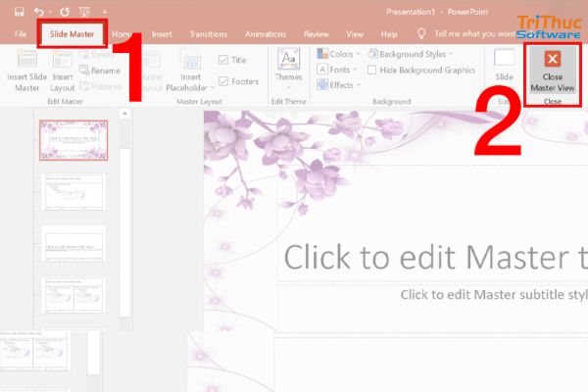The height and width of the screenshot is (392, 588).
Task: Click the Preserve master button
Action: click(x=101, y=86)
